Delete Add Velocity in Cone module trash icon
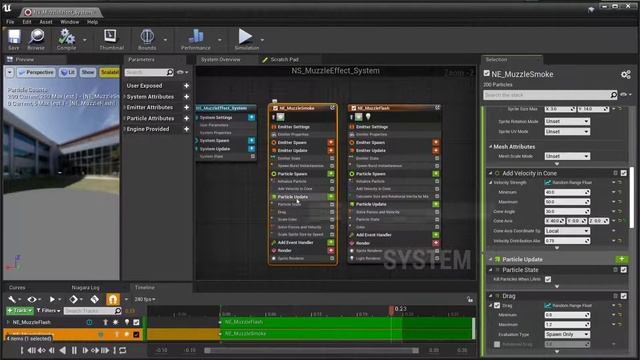 616,173
